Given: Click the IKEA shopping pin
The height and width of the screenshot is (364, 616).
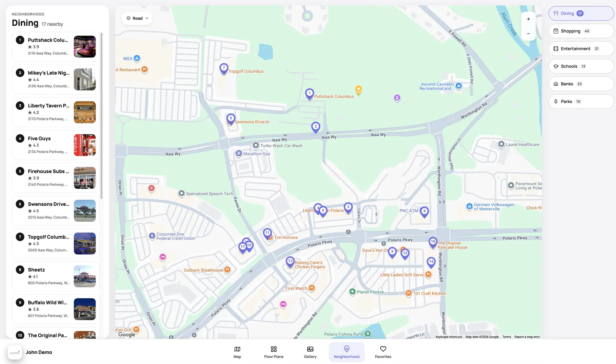Looking at the screenshot, I should tap(137, 58).
